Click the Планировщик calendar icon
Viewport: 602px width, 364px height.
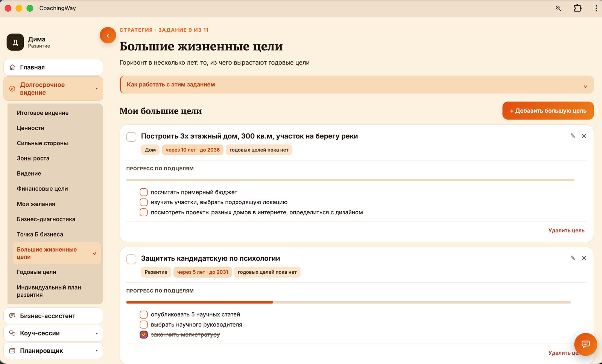[12, 350]
